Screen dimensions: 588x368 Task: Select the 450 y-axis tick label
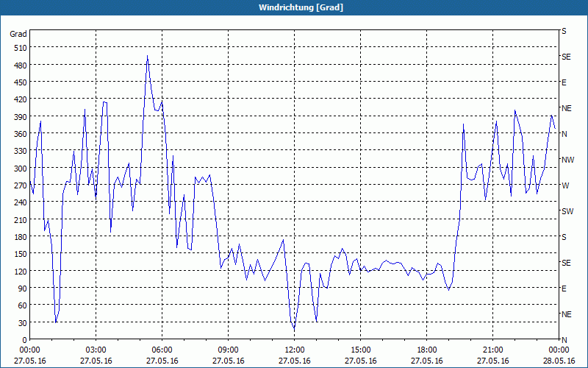coord(21,82)
